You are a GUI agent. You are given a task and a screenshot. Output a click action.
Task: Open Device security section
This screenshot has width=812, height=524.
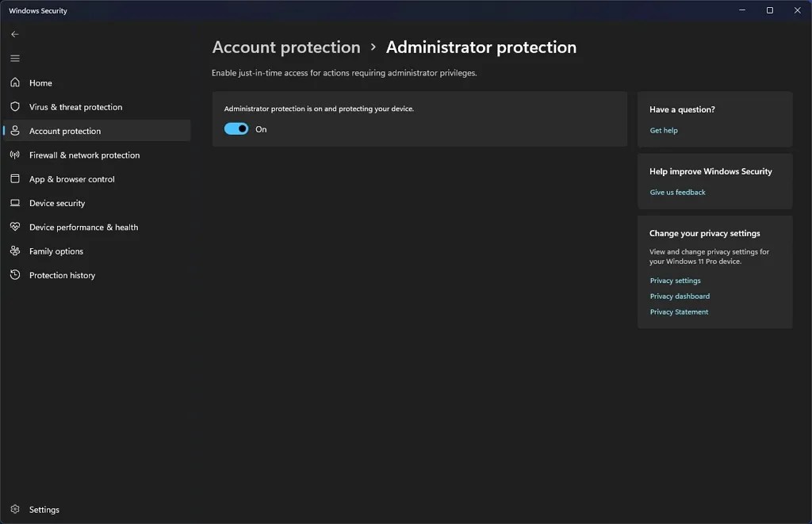tap(97, 203)
